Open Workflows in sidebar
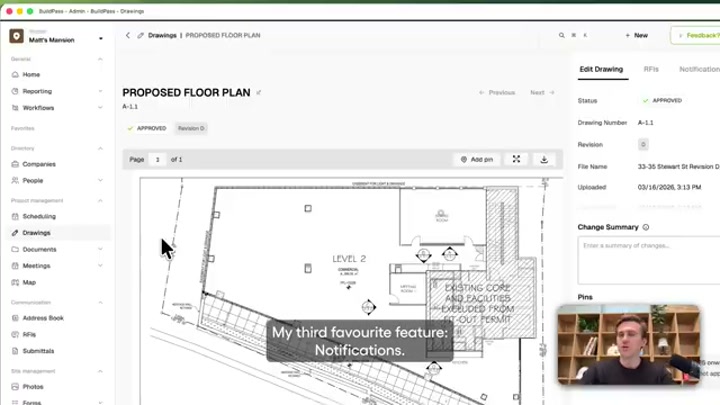 pos(38,108)
